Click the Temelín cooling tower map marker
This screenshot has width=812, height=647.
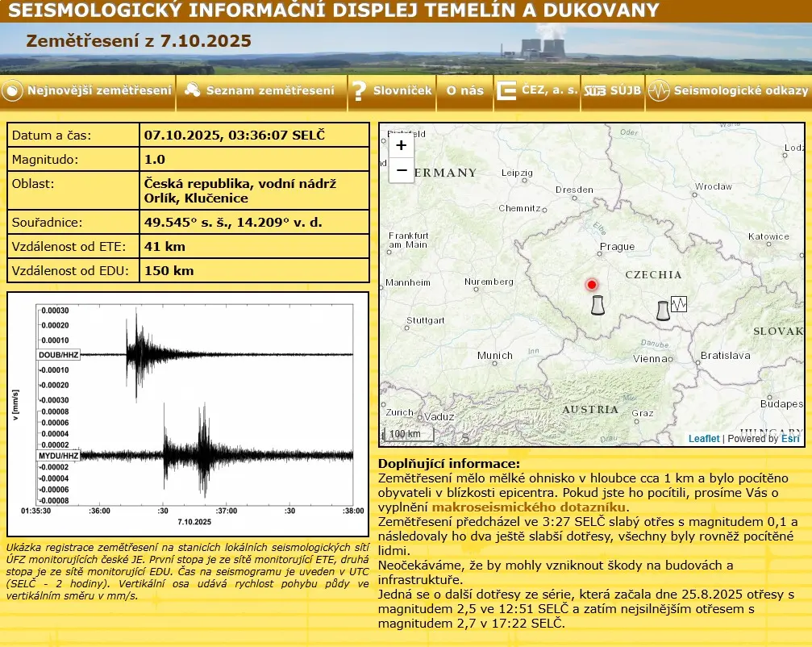pos(597,305)
